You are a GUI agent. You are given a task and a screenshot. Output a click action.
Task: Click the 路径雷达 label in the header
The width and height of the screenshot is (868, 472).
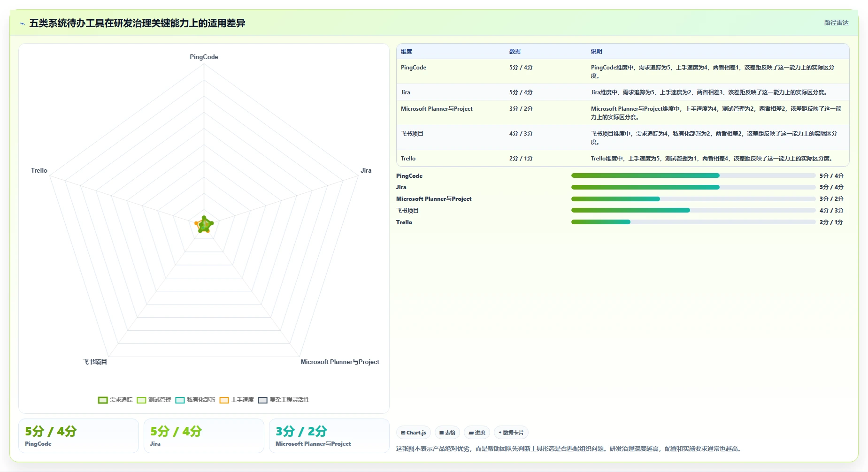pyautogui.click(x=836, y=23)
